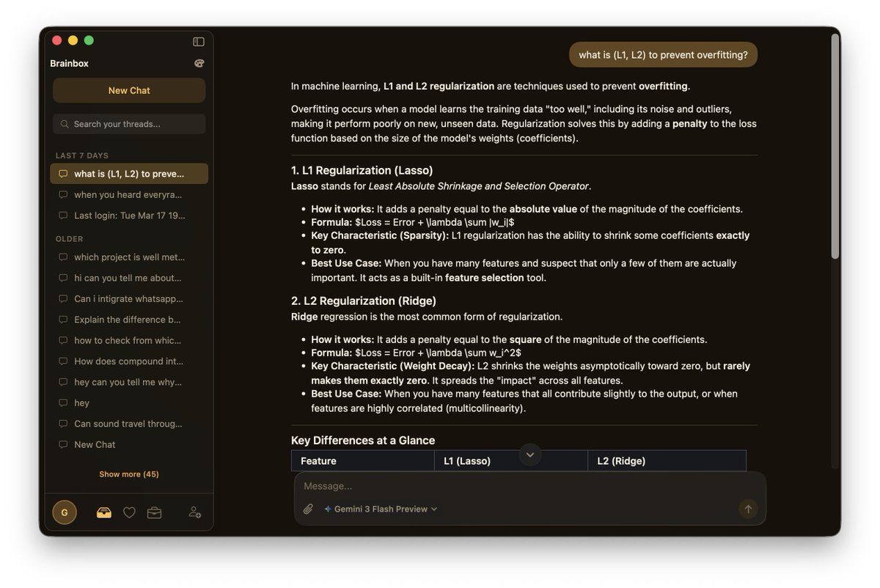The image size is (880, 588).
Task: Click the 'OLDER' section label
Action: coord(70,239)
